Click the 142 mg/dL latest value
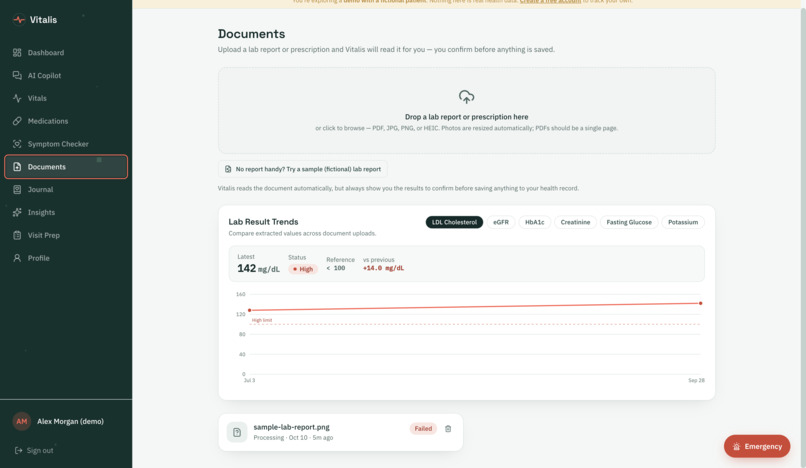This screenshot has height=468, width=806. coord(258,268)
